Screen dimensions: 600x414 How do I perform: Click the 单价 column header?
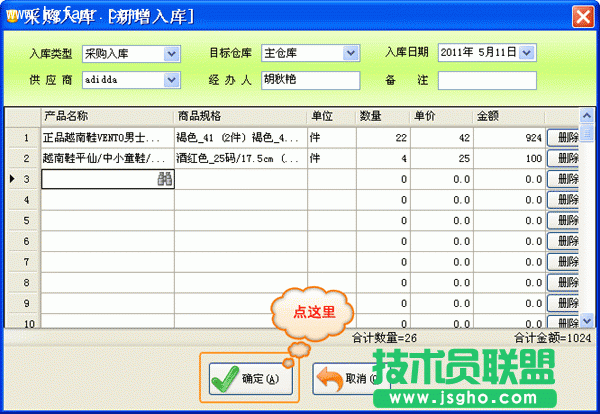[442, 116]
